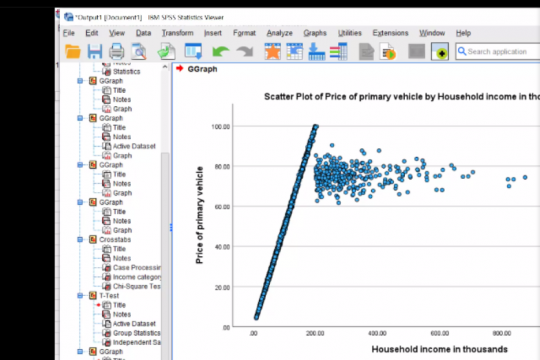
Task: Open the View menu
Action: point(117,33)
